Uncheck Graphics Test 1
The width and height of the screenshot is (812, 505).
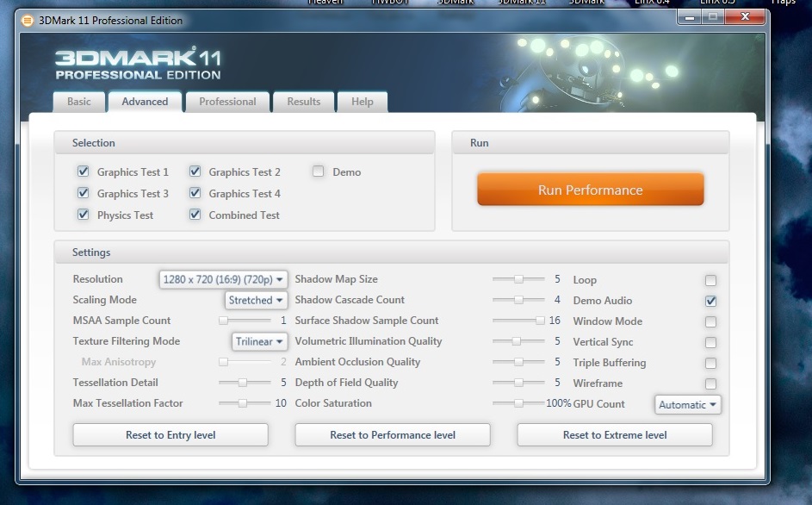click(84, 171)
